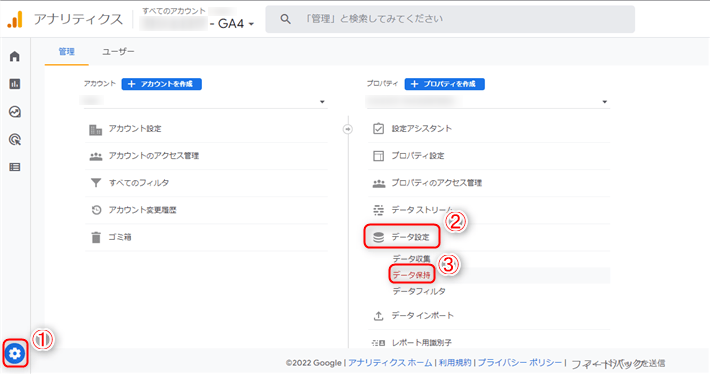The height and width of the screenshot is (374, 710).
Task: Click the プロパティのアクセス管理 text
Action: coord(437,183)
